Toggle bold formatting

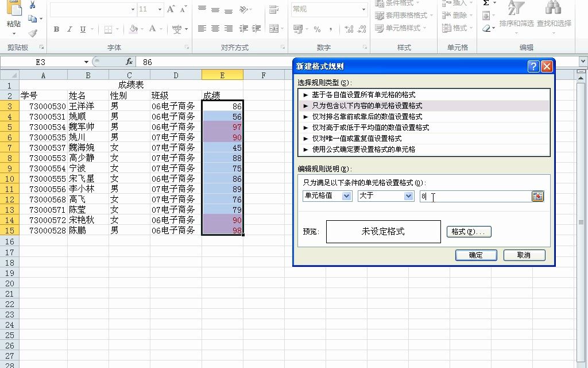tap(57, 29)
